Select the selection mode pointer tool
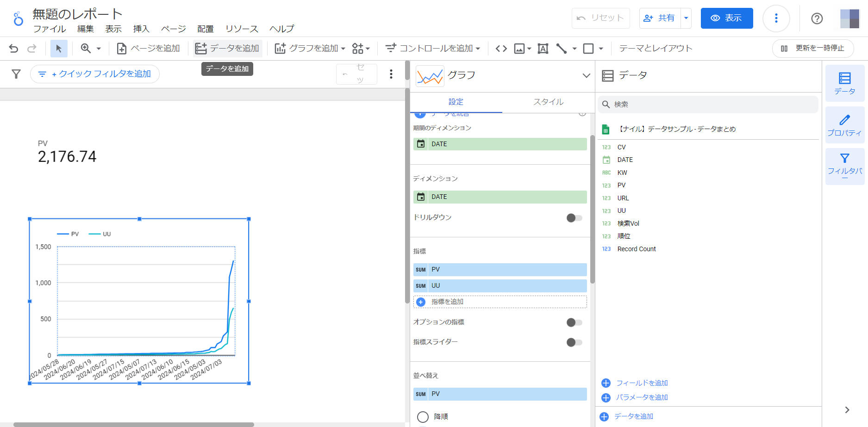The width and height of the screenshot is (868, 427). click(x=59, y=48)
